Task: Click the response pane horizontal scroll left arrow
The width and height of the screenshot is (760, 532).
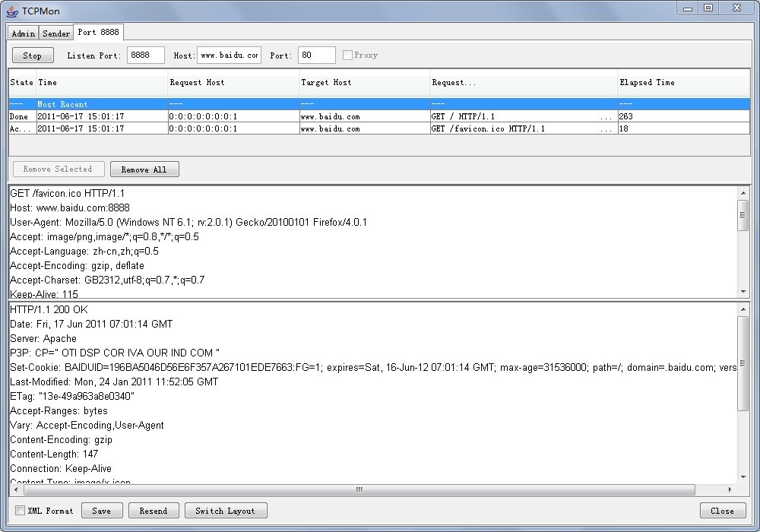Action: coord(16,490)
